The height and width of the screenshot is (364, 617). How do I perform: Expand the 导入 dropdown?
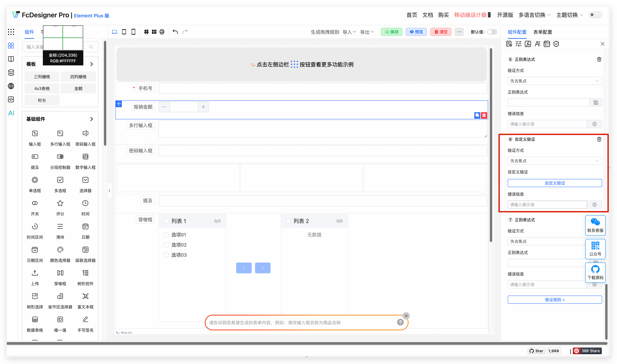coord(349,32)
